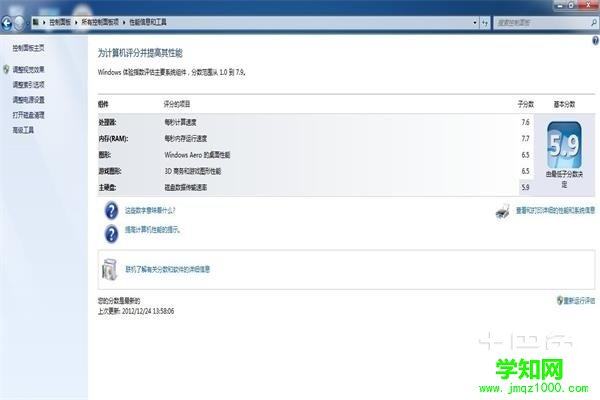Expand the chevron after 所有控制面板项 breadcrumb
The image size is (600, 400).
click(x=124, y=23)
